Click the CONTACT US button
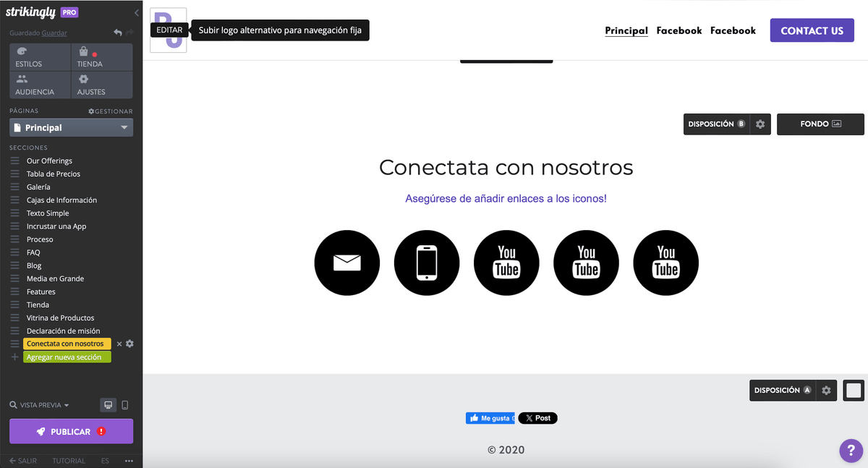The image size is (868, 468). [x=812, y=30]
